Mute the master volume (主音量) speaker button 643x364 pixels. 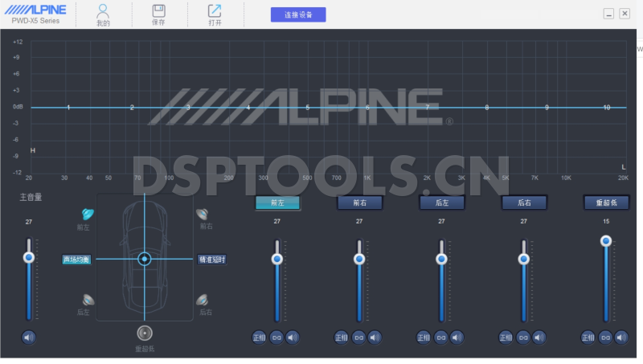click(x=29, y=337)
